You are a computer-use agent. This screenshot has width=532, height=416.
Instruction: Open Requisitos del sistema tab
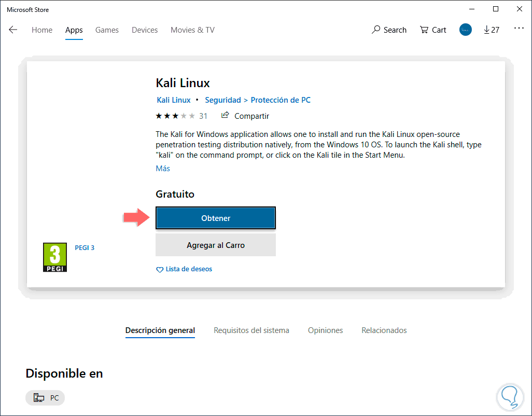(251, 330)
